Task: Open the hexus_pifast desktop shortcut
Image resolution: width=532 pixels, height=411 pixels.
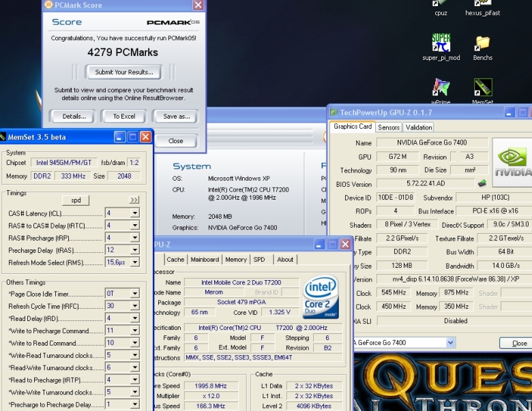Action: pyautogui.click(x=482, y=7)
